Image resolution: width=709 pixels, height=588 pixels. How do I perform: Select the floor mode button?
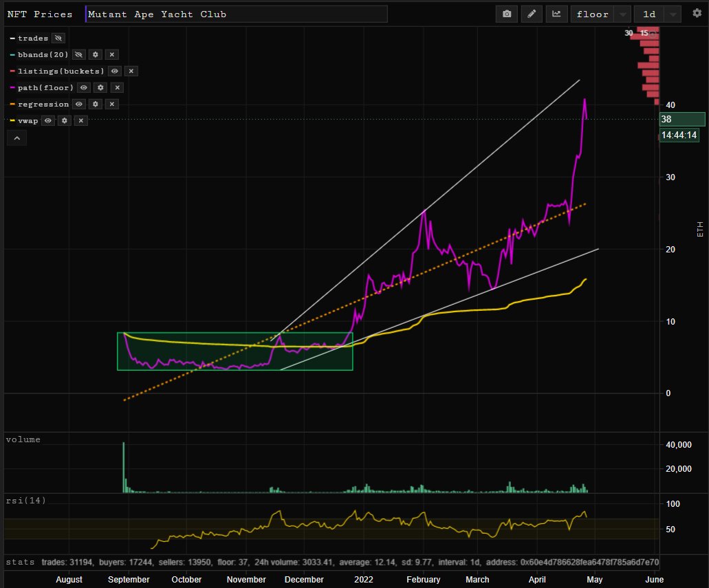tap(592, 14)
